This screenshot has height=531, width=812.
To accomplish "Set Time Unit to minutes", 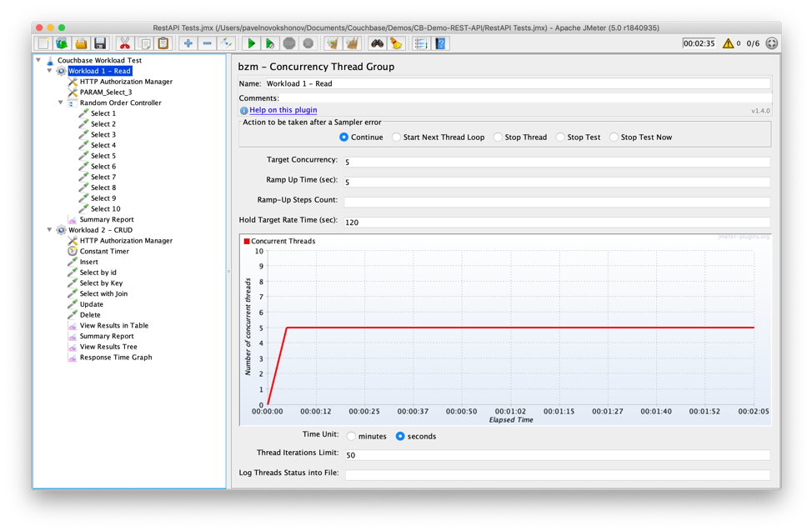I will click(351, 436).
